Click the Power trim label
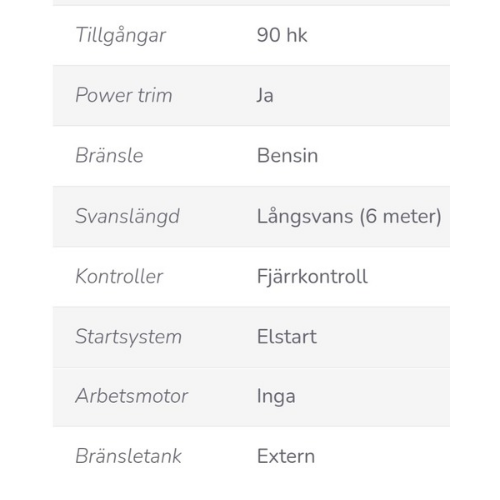The width and height of the screenshot is (500, 500). (x=124, y=95)
